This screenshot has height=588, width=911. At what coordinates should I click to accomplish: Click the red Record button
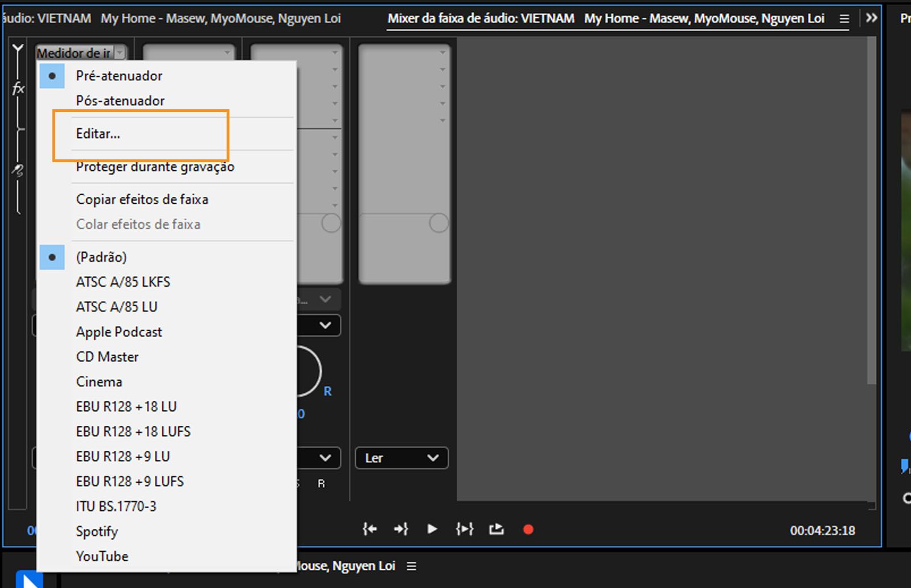point(528,529)
